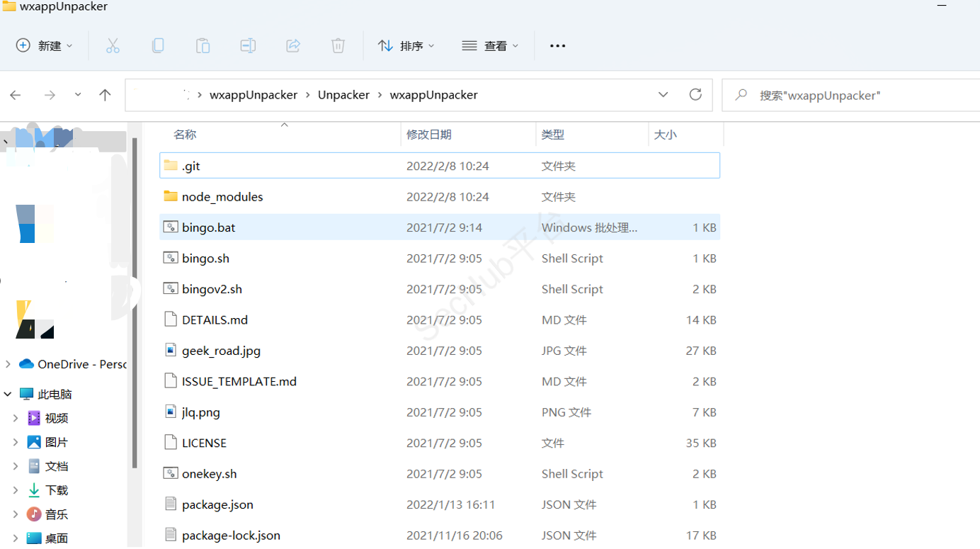
Task: Click the Paste clipboard icon
Action: tap(203, 46)
